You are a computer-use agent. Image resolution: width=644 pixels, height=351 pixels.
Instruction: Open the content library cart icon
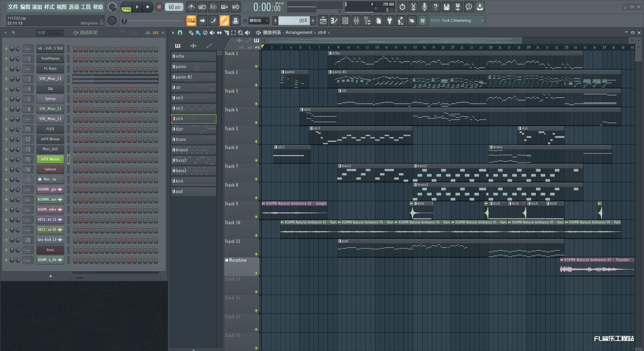[x=423, y=21]
